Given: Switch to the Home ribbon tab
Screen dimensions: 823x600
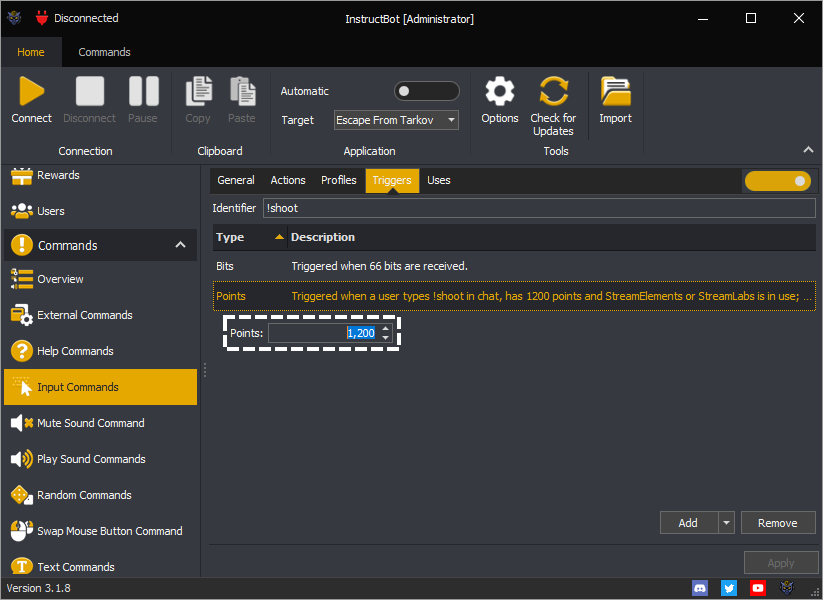Looking at the screenshot, I should pyautogui.click(x=31, y=52).
